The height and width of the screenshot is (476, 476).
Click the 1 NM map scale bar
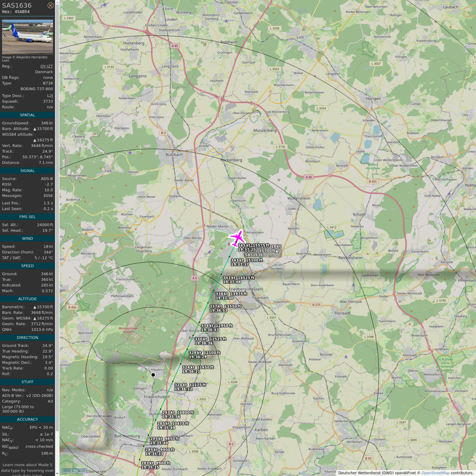[x=75, y=471]
